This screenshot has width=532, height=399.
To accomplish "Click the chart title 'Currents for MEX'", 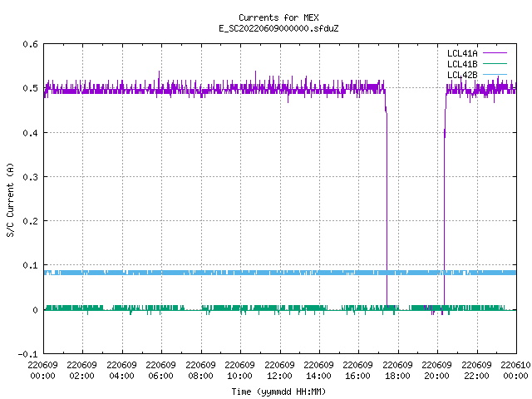I will click(x=278, y=17).
